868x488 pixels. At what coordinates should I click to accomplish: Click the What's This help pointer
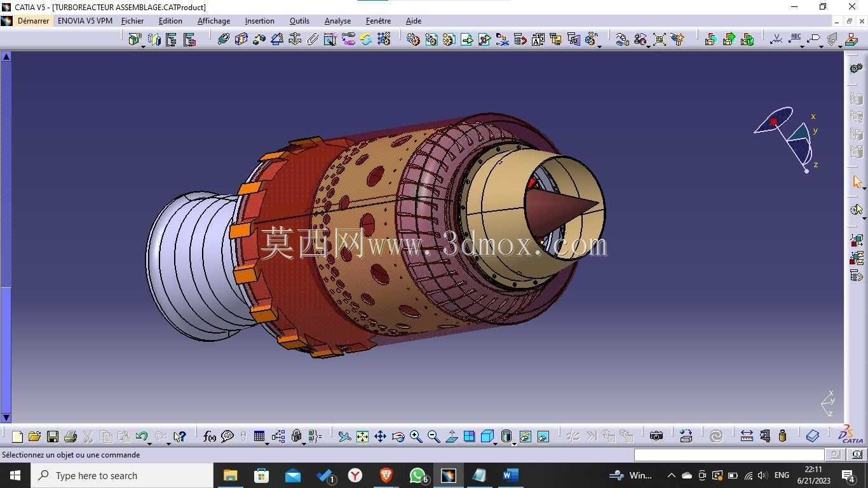coord(179,436)
